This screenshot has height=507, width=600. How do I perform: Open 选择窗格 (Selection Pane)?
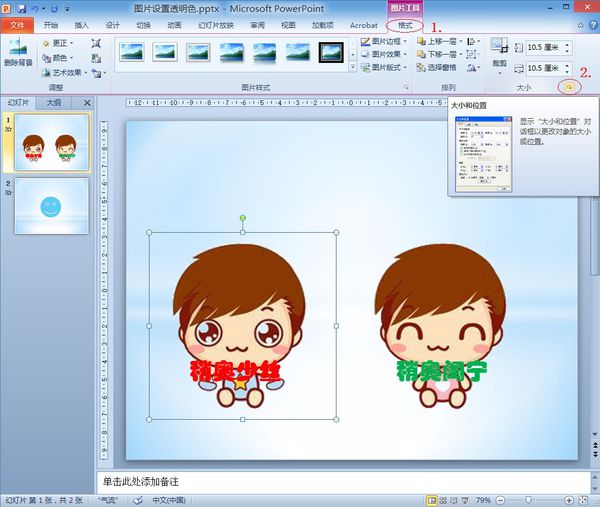point(437,67)
